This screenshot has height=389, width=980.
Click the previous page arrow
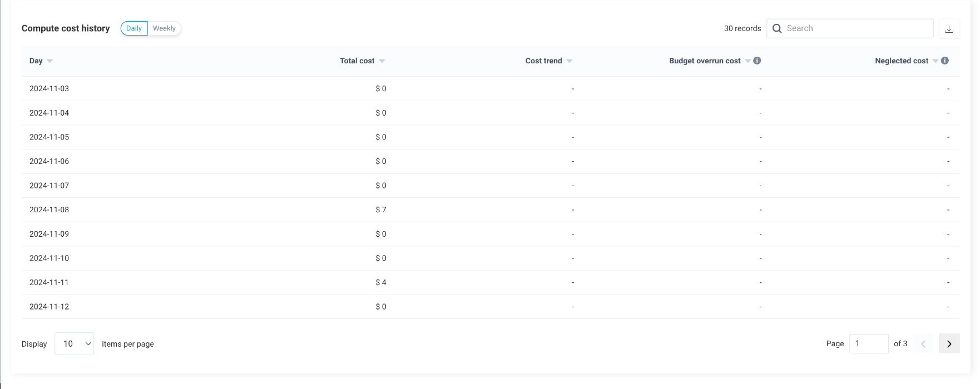(x=923, y=344)
